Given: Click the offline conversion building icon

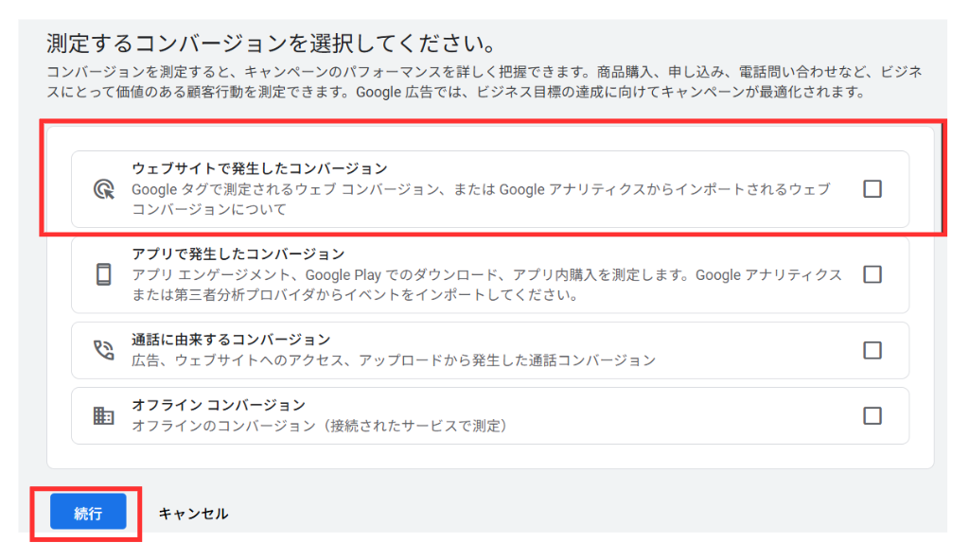Looking at the screenshot, I should tap(104, 416).
